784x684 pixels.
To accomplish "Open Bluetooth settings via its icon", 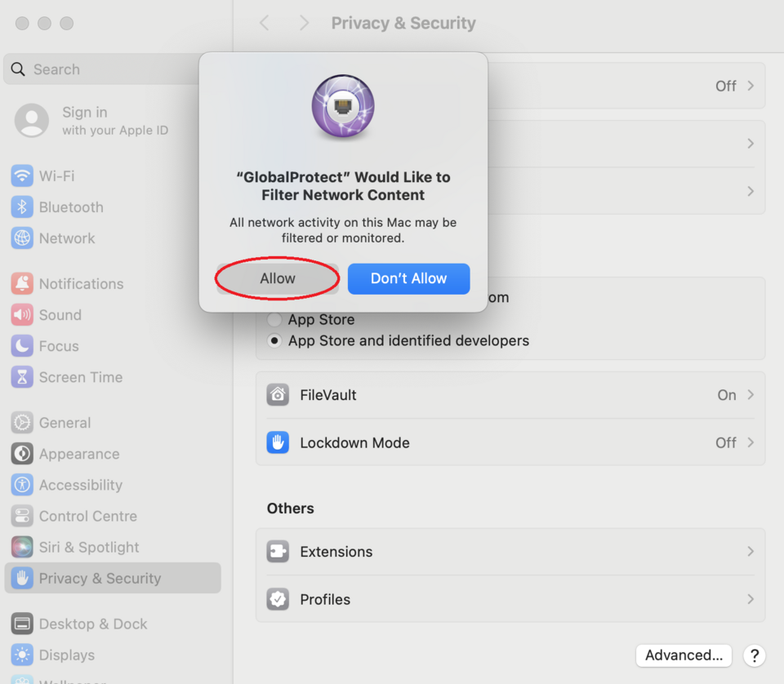I will click(22, 207).
